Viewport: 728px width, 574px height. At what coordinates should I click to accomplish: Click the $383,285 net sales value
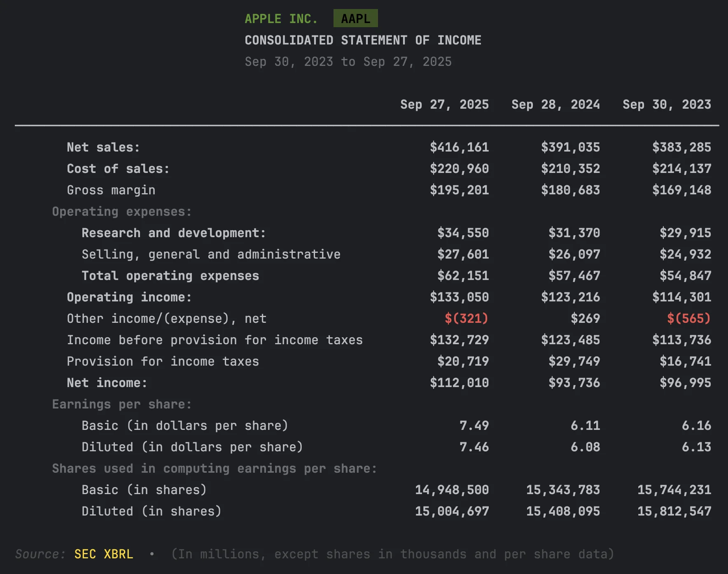tap(681, 147)
